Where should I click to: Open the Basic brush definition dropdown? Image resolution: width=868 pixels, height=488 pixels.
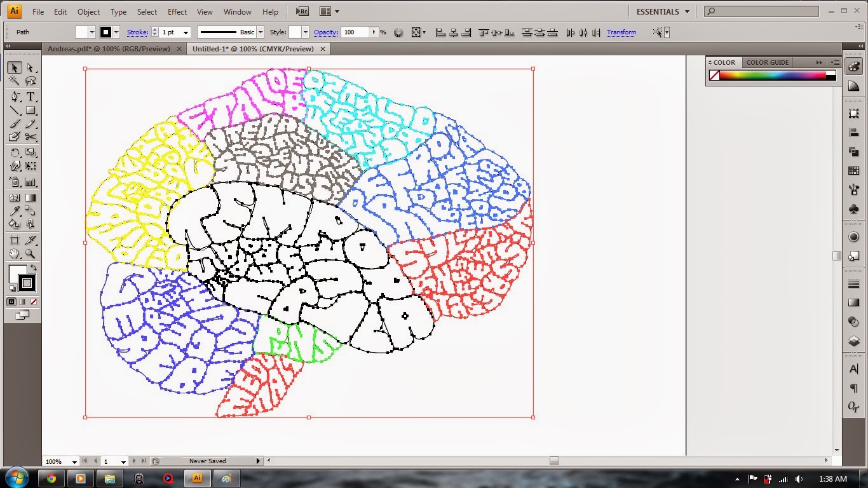click(x=260, y=32)
